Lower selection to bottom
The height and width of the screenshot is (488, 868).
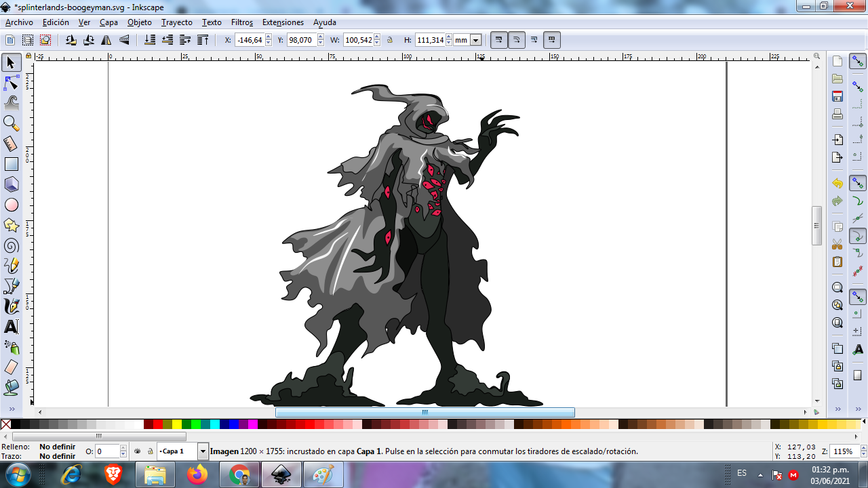click(151, 40)
